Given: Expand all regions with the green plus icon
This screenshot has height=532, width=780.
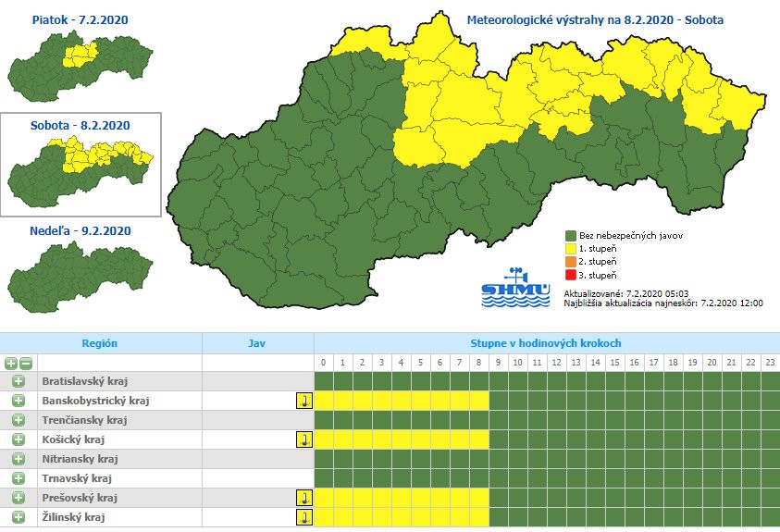Looking at the screenshot, I should click(x=11, y=363).
